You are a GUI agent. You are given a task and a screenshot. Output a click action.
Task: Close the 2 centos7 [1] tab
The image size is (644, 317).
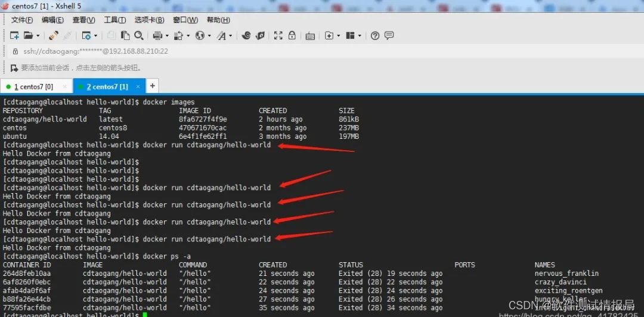[138, 86]
